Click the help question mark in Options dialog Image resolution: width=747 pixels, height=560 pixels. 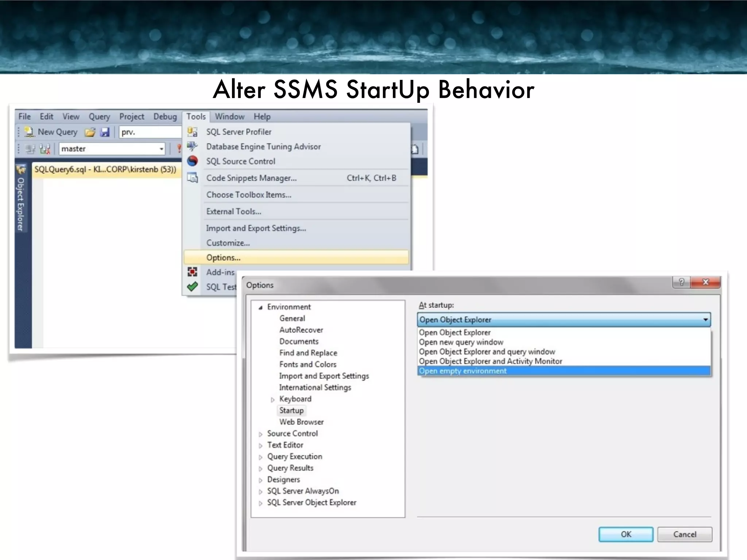click(681, 282)
